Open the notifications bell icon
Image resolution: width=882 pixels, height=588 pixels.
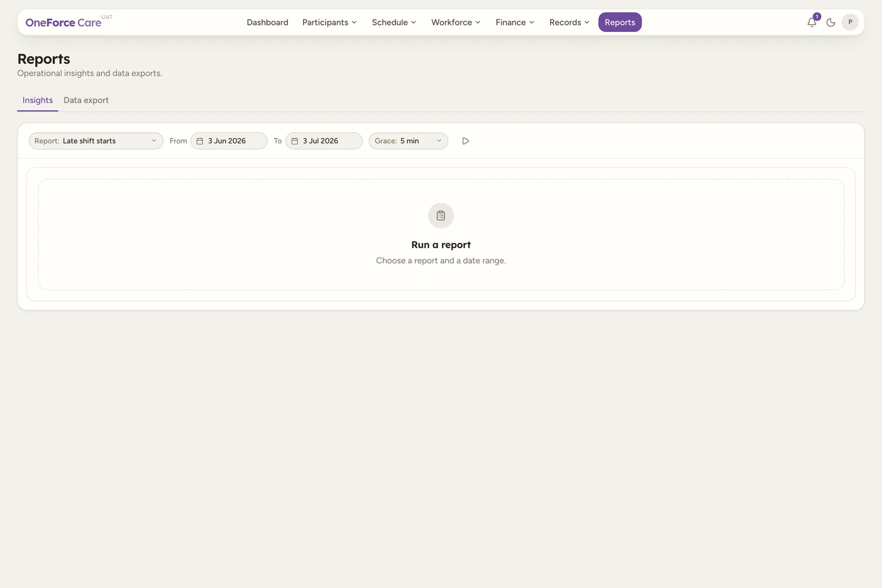point(812,22)
